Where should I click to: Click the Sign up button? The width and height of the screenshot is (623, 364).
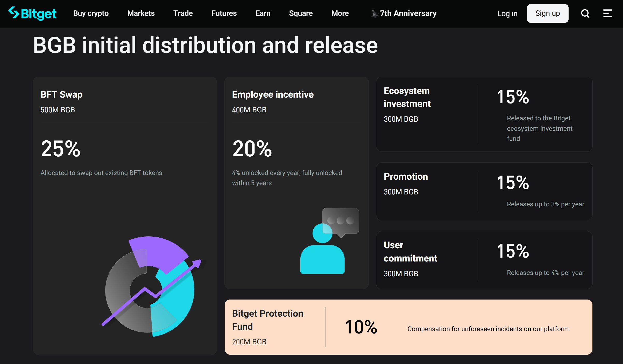click(x=547, y=13)
